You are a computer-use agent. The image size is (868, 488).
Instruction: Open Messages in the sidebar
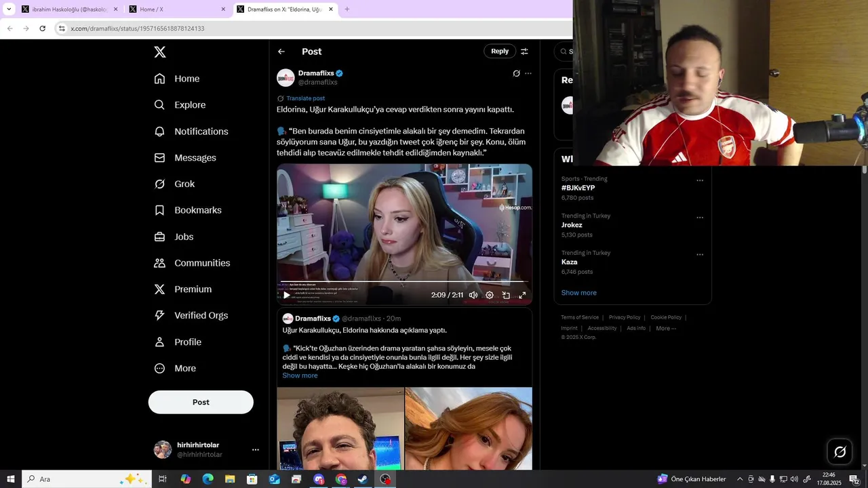(185, 158)
